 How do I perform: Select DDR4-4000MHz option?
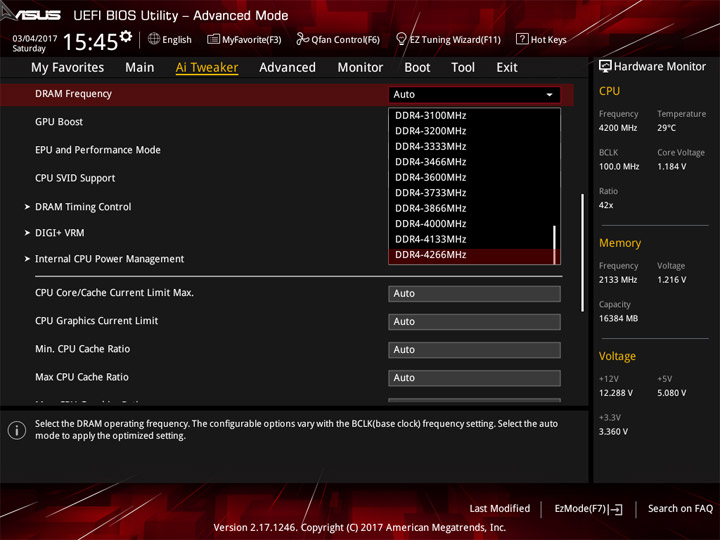pos(471,224)
